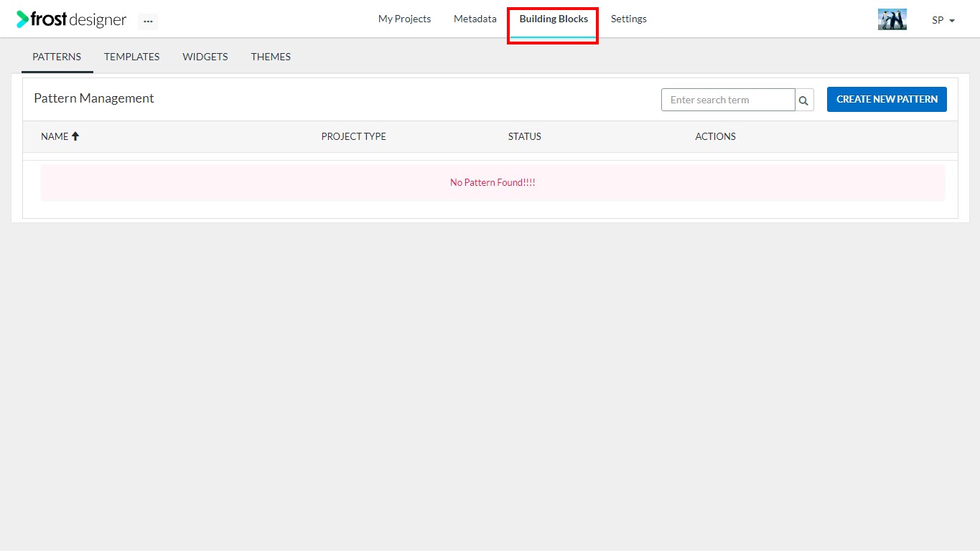Click the Frost Designer logo

coord(72,19)
